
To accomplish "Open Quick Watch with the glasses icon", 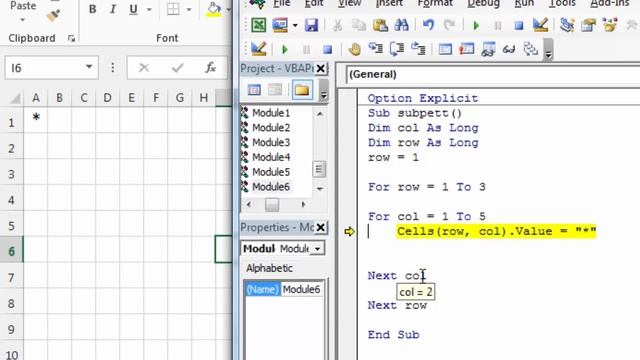I will coord(509,49).
